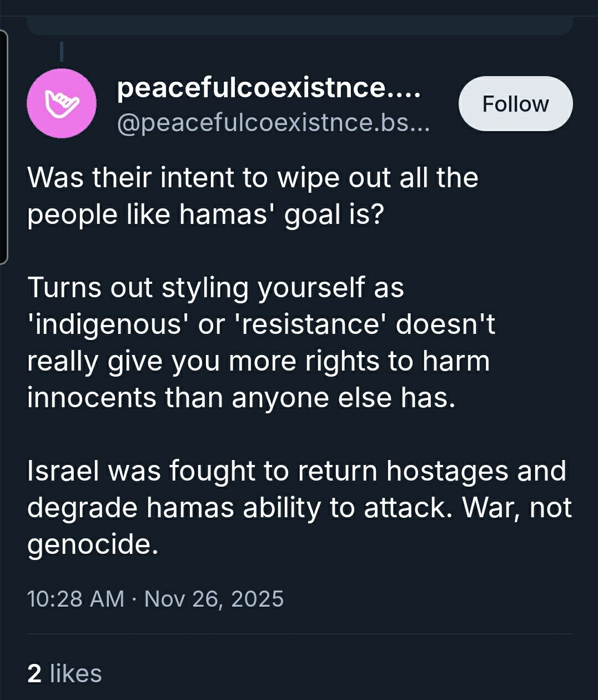
Task: Click the paragraph starting "Turns out styling"
Action: click(x=261, y=342)
